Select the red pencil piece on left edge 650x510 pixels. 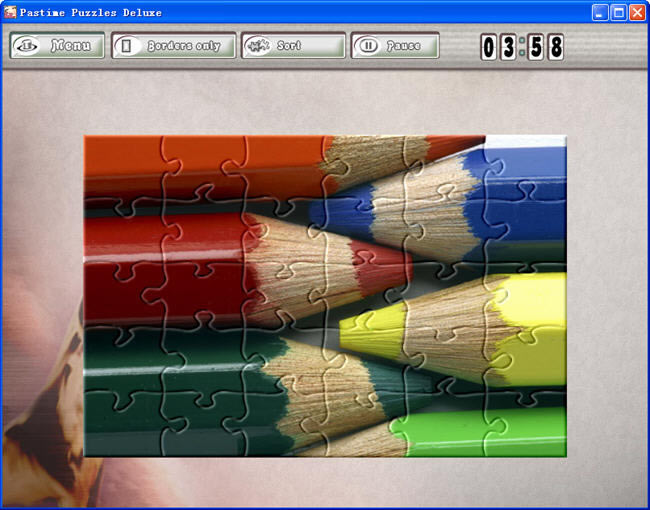(115, 250)
